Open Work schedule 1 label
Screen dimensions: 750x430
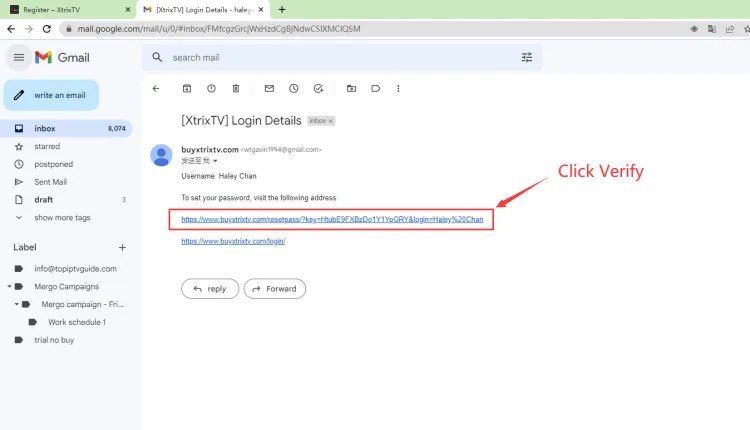click(x=77, y=322)
